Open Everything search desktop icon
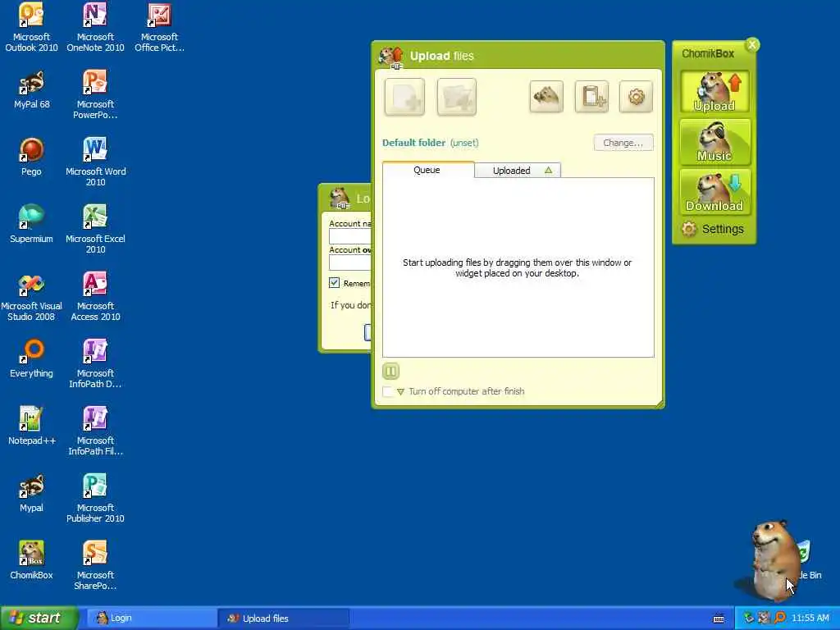840x630 pixels. coord(31,358)
